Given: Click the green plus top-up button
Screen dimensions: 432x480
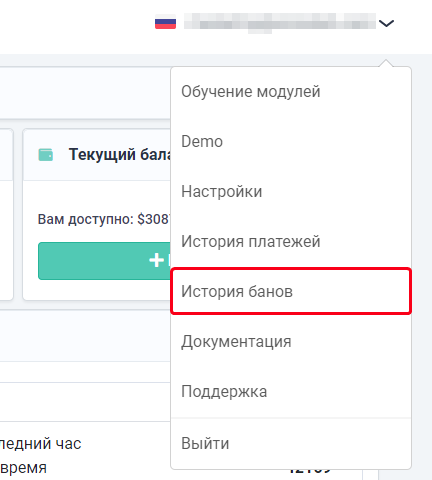Looking at the screenshot, I should [104, 261].
